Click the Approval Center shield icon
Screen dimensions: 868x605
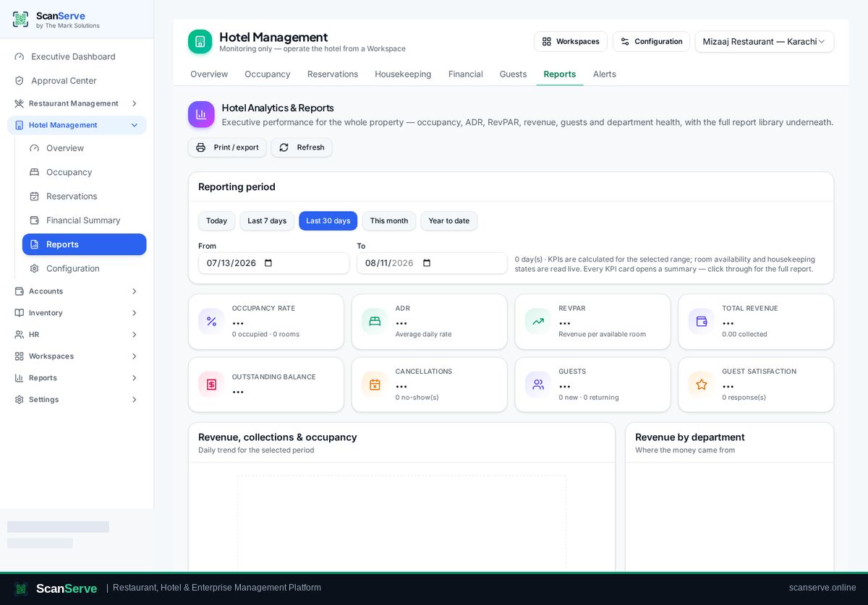point(20,80)
